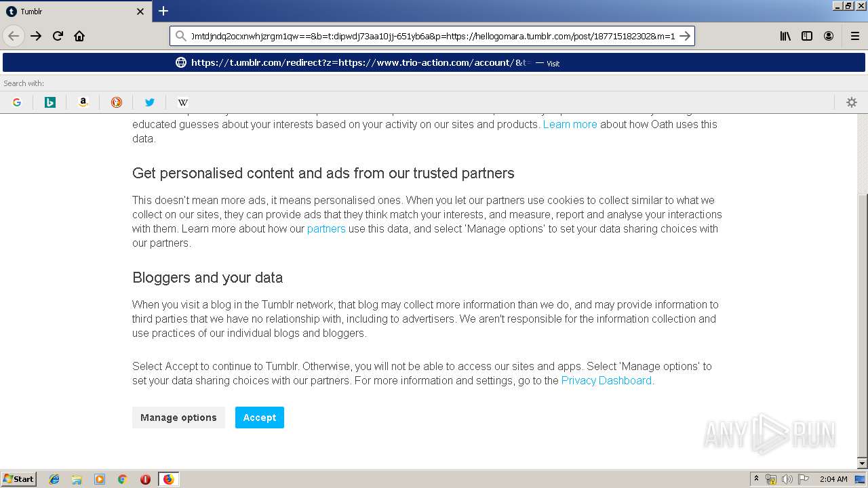Click the Go arrow in the address bar

[x=685, y=36]
